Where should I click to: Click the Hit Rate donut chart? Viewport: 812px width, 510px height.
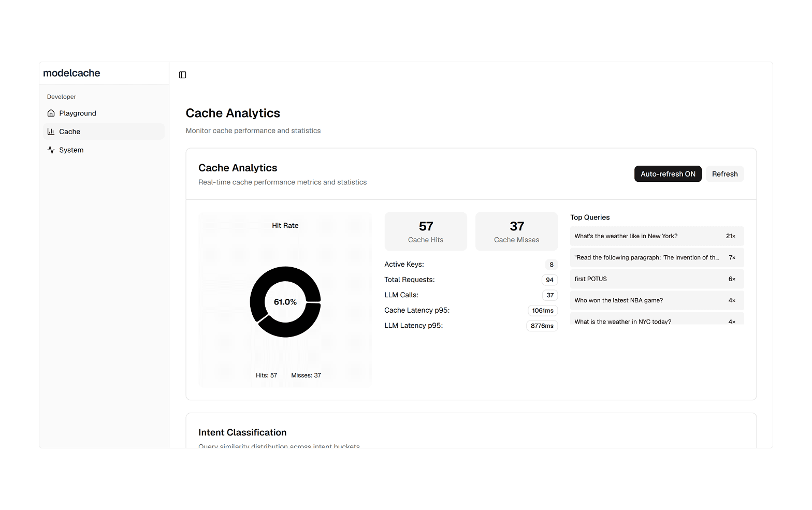click(x=285, y=302)
